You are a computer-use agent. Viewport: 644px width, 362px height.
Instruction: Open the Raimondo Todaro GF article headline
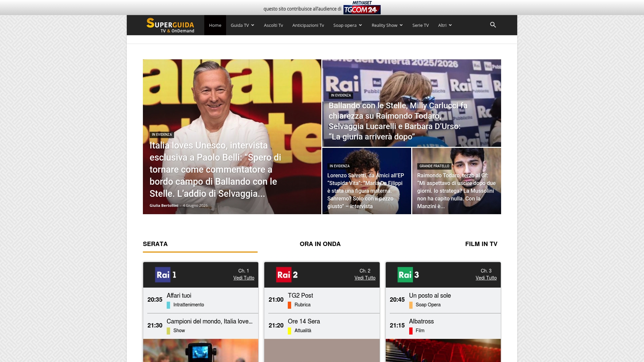point(457,191)
